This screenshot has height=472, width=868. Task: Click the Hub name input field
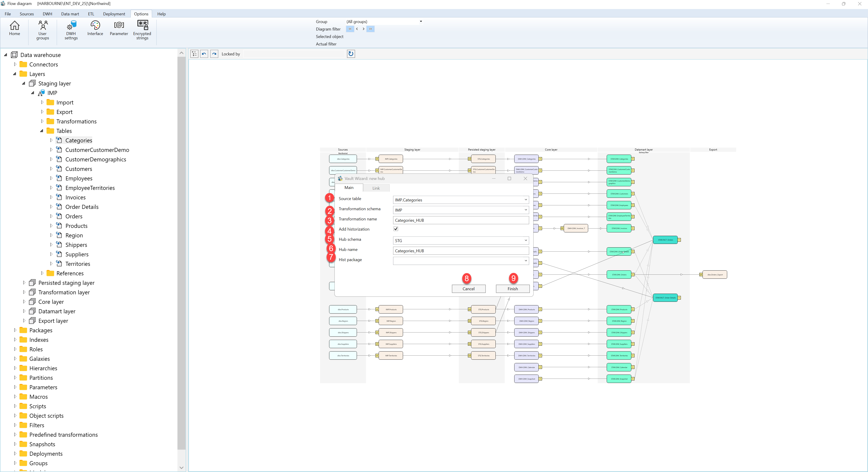pyautogui.click(x=461, y=251)
